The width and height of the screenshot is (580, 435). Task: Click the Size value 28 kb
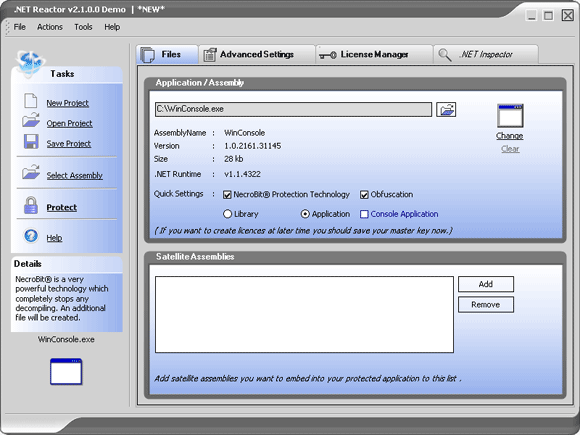[233, 159]
